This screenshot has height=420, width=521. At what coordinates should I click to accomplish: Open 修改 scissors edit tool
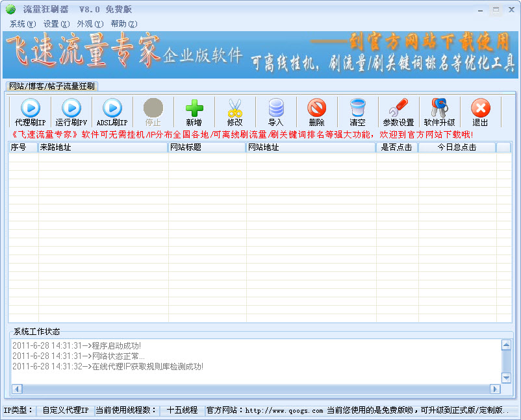(235, 112)
